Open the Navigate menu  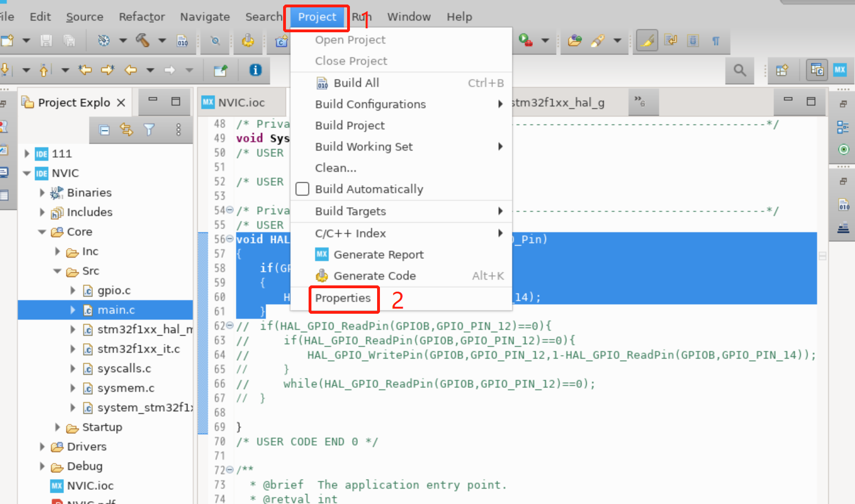coord(205,17)
